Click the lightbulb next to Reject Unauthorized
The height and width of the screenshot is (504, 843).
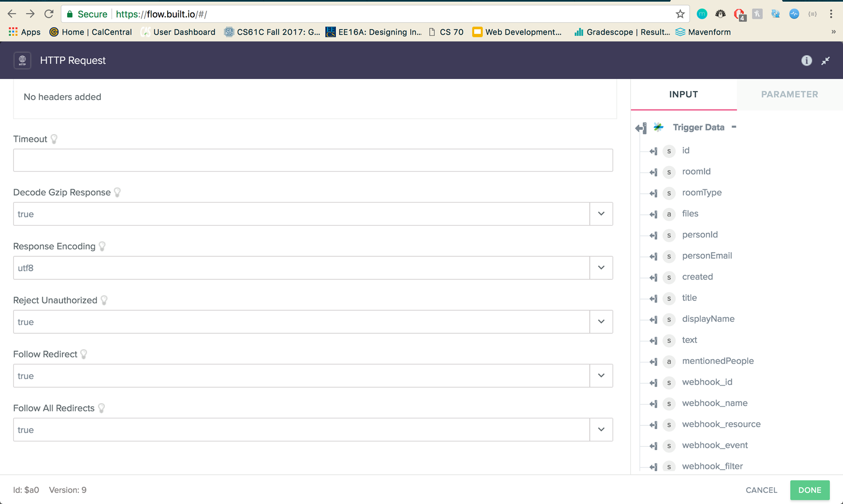pos(104,300)
